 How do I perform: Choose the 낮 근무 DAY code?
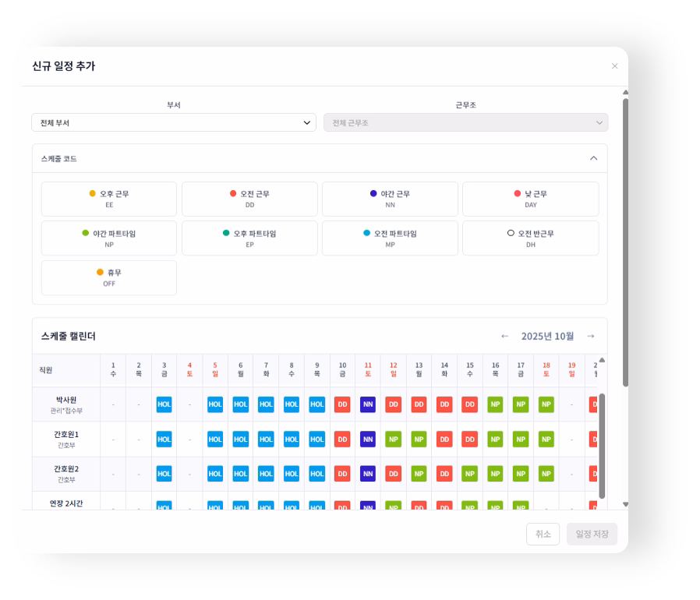pyautogui.click(x=530, y=199)
